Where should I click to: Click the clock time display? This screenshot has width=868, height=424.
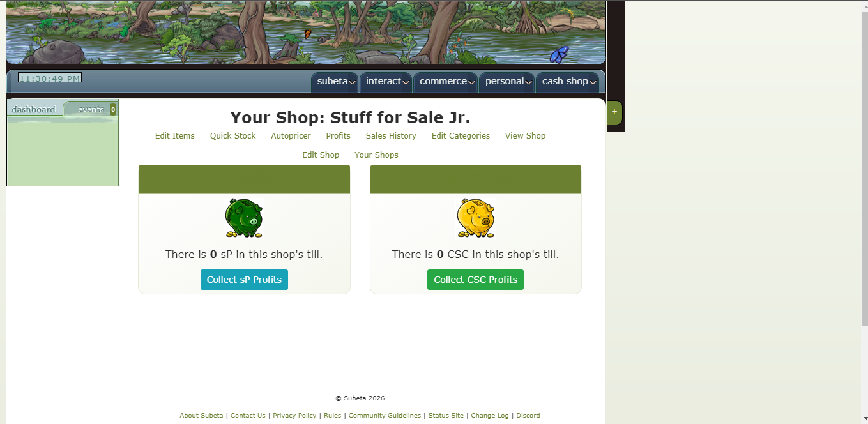[x=50, y=78]
